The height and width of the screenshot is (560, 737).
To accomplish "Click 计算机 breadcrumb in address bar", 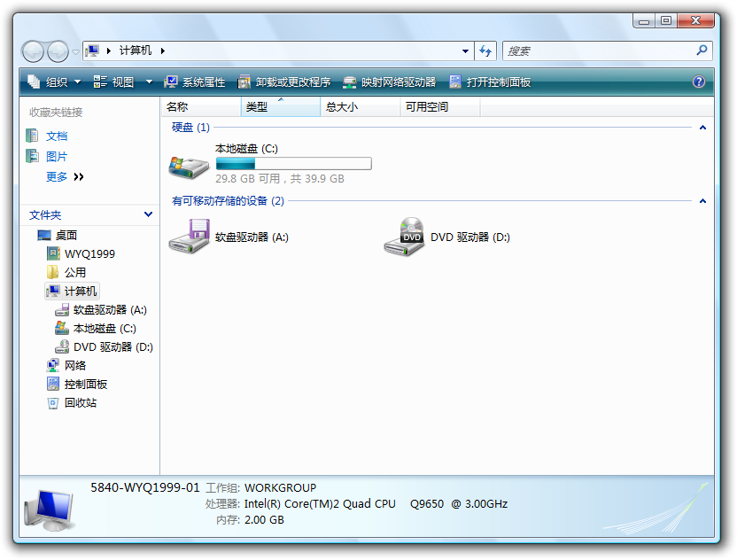I will click(x=136, y=51).
